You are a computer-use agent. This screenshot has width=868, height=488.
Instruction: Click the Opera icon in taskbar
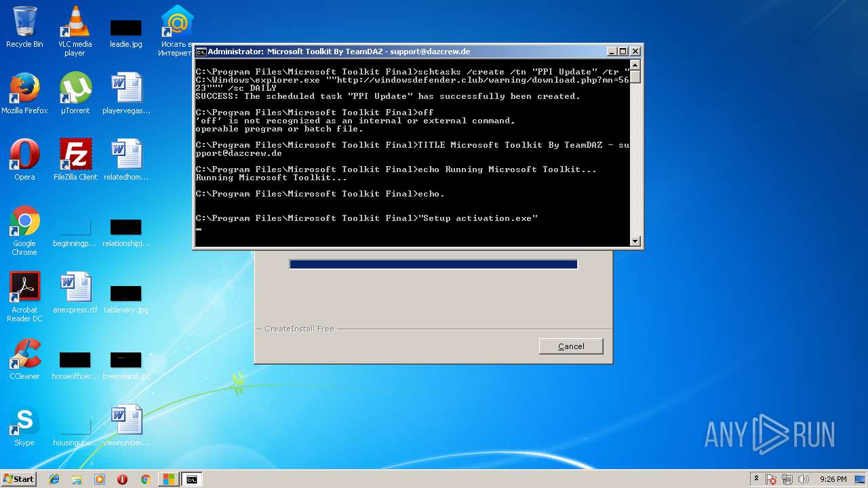click(x=122, y=479)
